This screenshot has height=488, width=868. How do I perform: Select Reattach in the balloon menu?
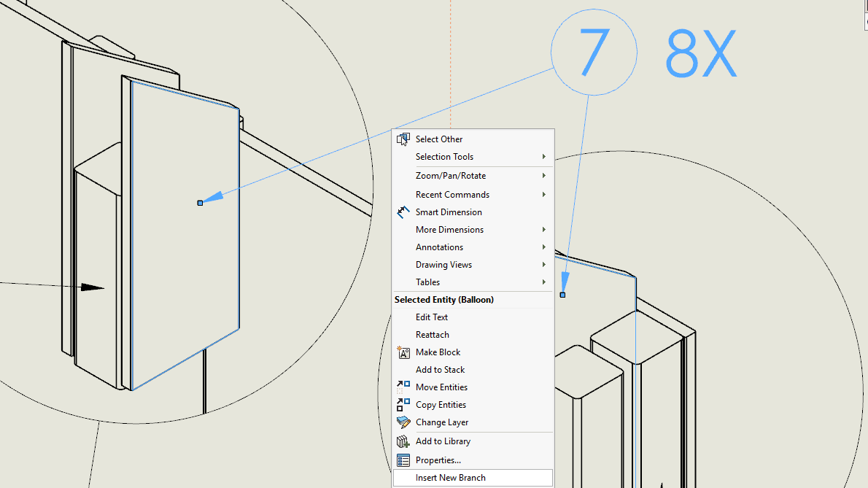(433, 335)
